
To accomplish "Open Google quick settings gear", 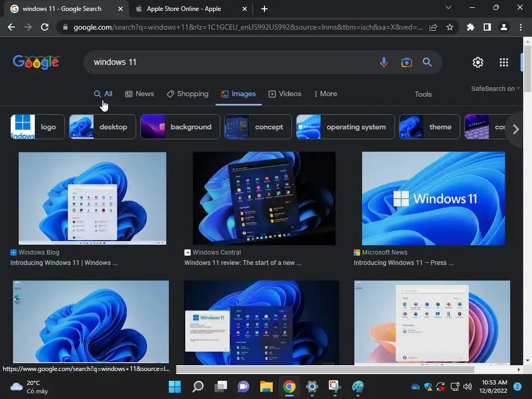I will [x=478, y=62].
